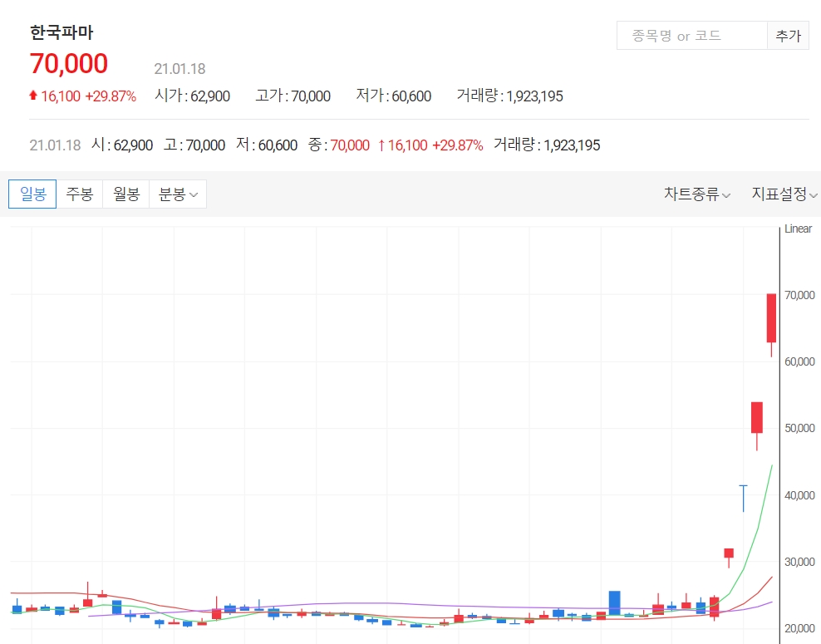Click the 고가: 70,000 high price
This screenshot has width=821, height=644.
click(x=293, y=96)
